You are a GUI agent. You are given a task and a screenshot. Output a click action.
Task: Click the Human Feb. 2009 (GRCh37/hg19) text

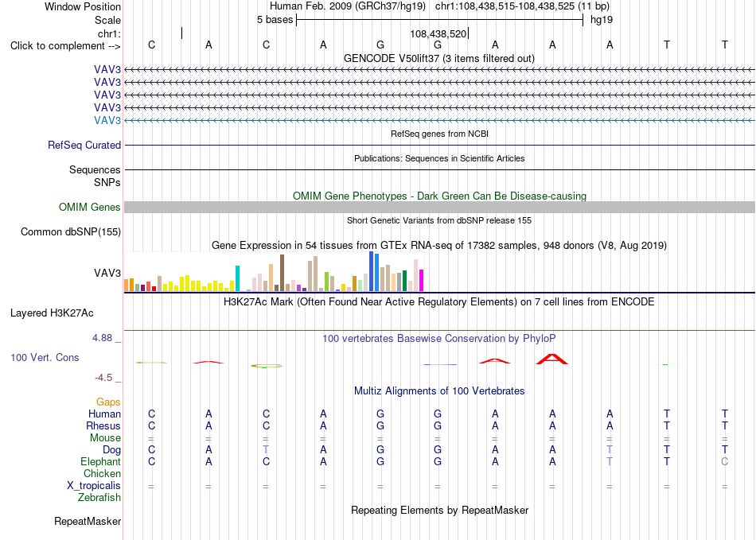tap(348, 6)
